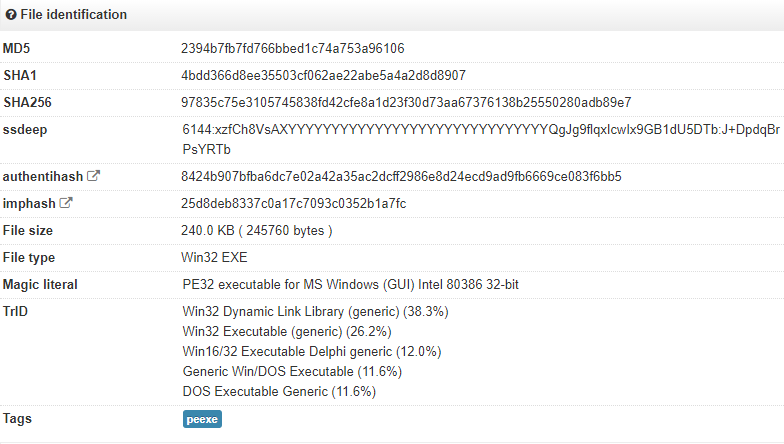The image size is (784, 444).
Task: Click the DOS Executable Generic entry
Action: click(x=278, y=392)
